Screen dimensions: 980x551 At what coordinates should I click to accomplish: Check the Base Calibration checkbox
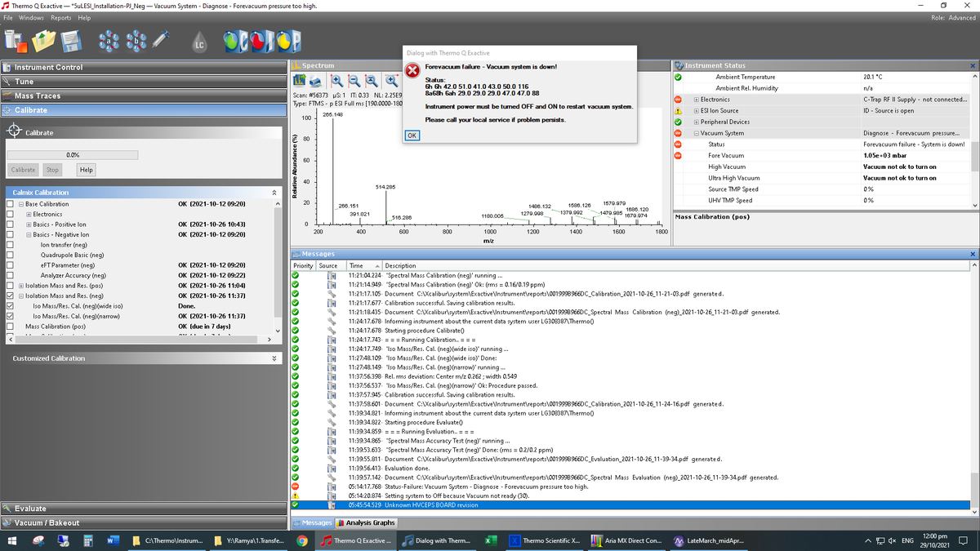tap(10, 204)
